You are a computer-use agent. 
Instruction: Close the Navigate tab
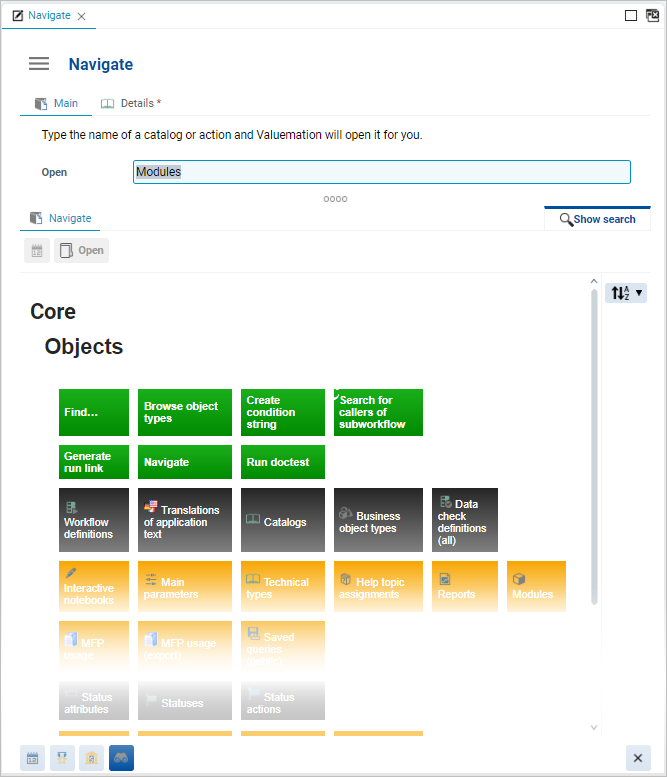tap(82, 16)
